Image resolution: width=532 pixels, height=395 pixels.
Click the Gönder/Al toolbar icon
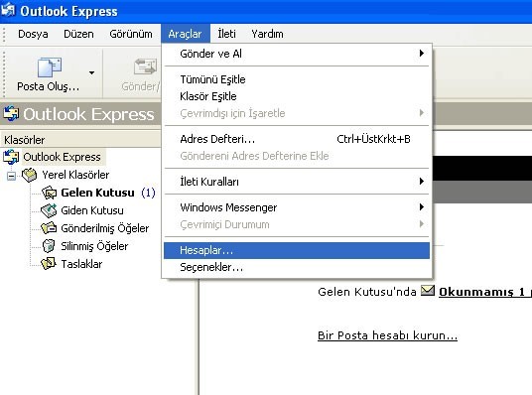146,66
